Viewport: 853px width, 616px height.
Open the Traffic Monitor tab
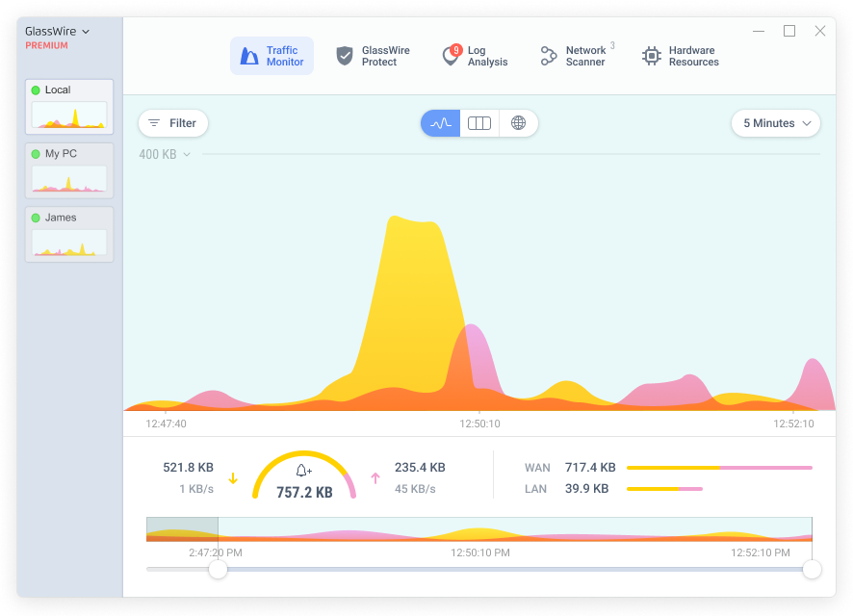pos(271,56)
